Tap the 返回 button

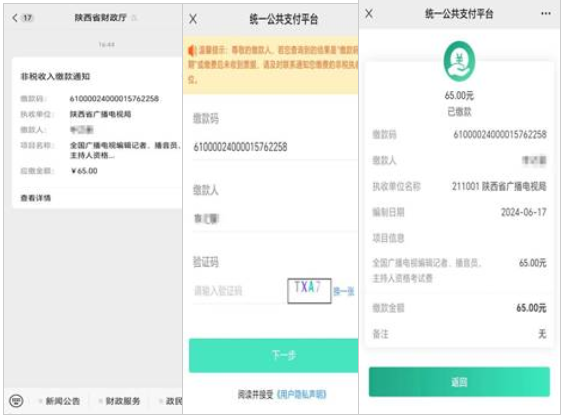point(459,382)
